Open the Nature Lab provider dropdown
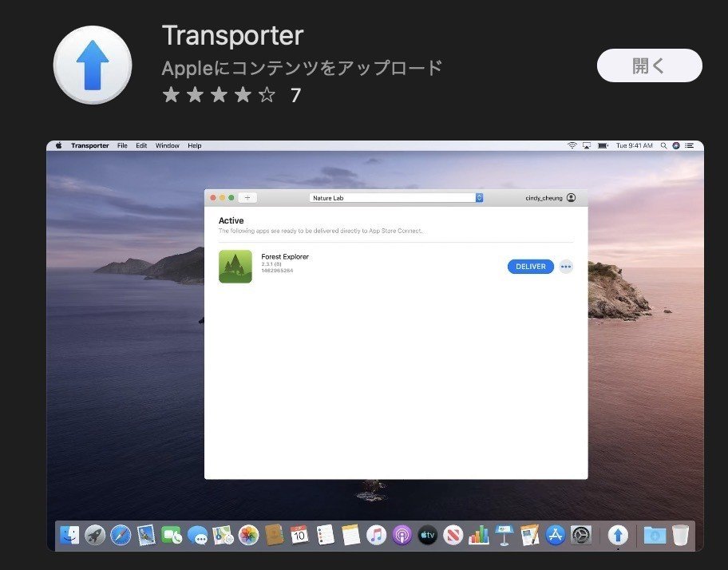Image resolution: width=728 pixels, height=570 pixels. [396, 198]
